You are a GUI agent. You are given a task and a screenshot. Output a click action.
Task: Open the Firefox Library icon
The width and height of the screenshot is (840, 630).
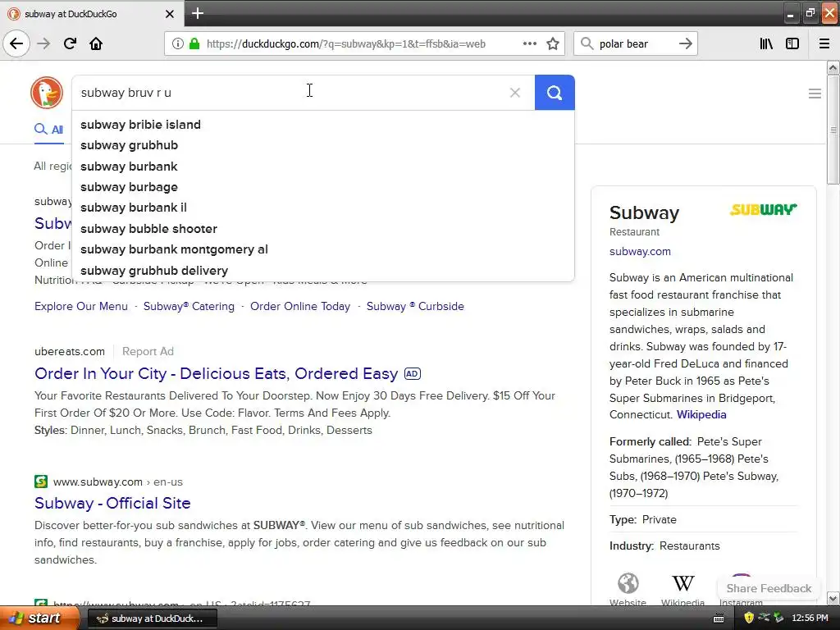pyautogui.click(x=766, y=43)
